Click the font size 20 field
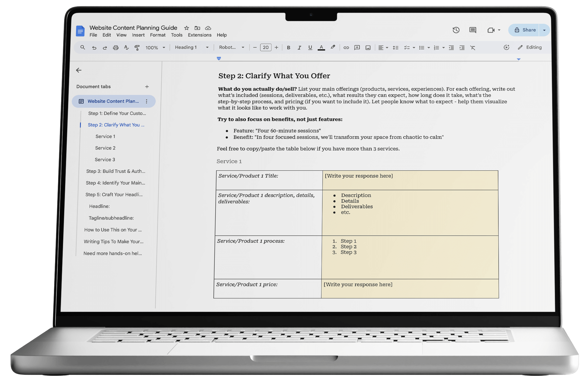 266,47
